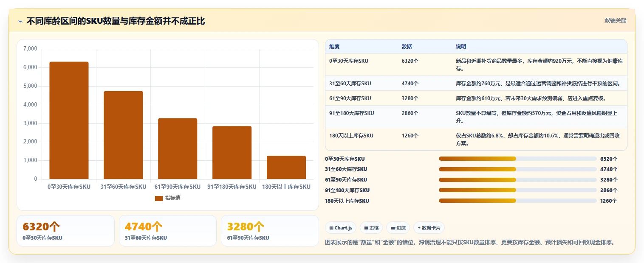The width and height of the screenshot is (644, 263).
Task: Click the progress bar showing 1260个
Action: [x=518, y=201]
